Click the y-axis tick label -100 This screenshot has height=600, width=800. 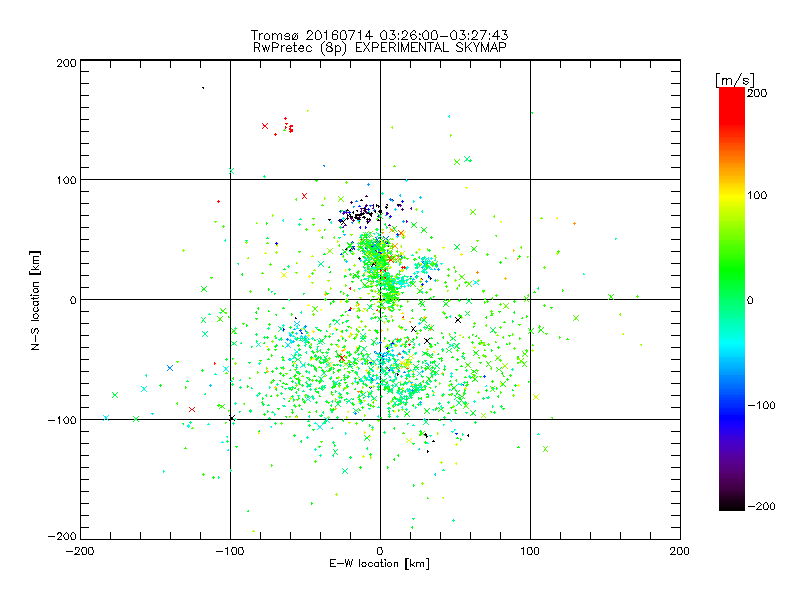tap(62, 420)
